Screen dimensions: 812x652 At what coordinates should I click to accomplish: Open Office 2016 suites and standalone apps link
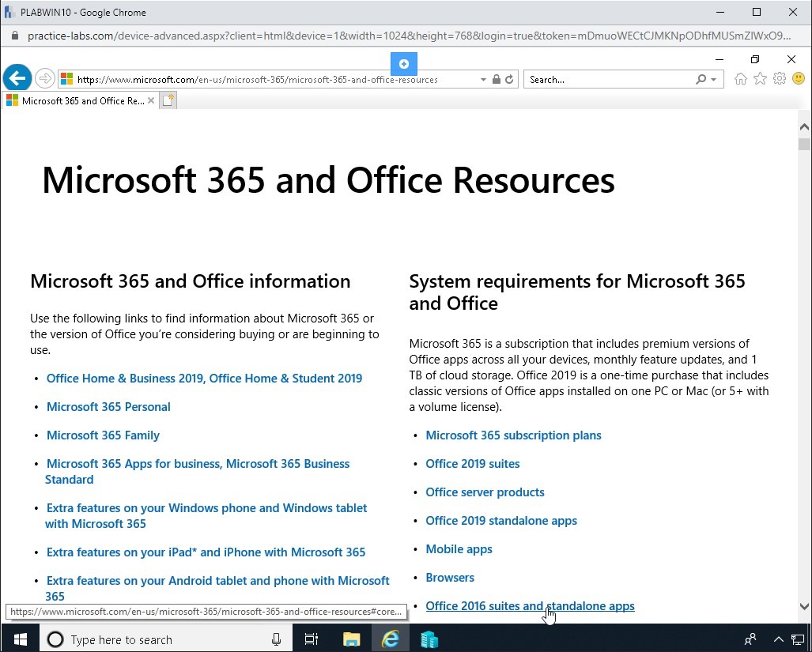click(530, 606)
